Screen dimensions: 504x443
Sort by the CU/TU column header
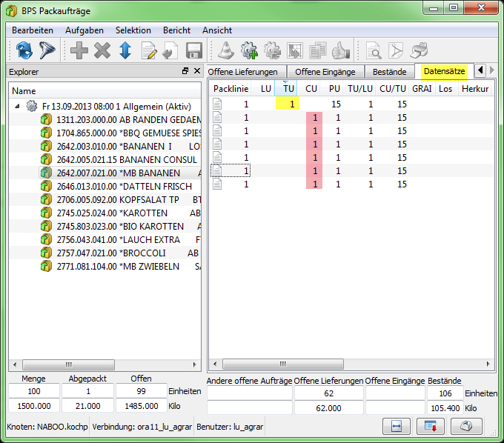click(x=392, y=88)
